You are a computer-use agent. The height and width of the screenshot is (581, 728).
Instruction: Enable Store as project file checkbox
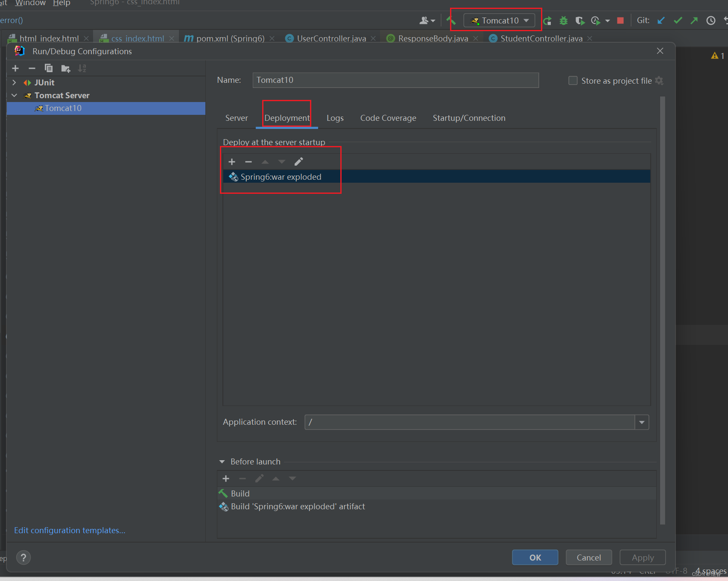pos(573,81)
